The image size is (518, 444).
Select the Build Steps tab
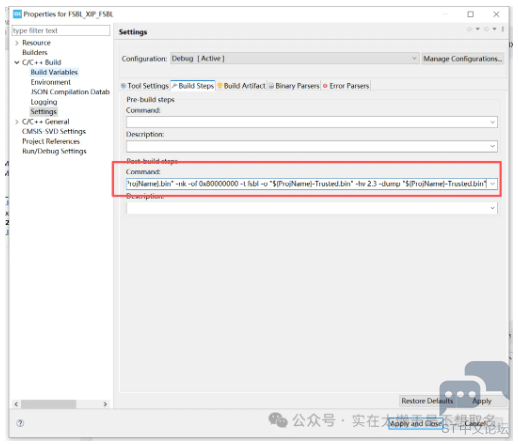pos(193,86)
